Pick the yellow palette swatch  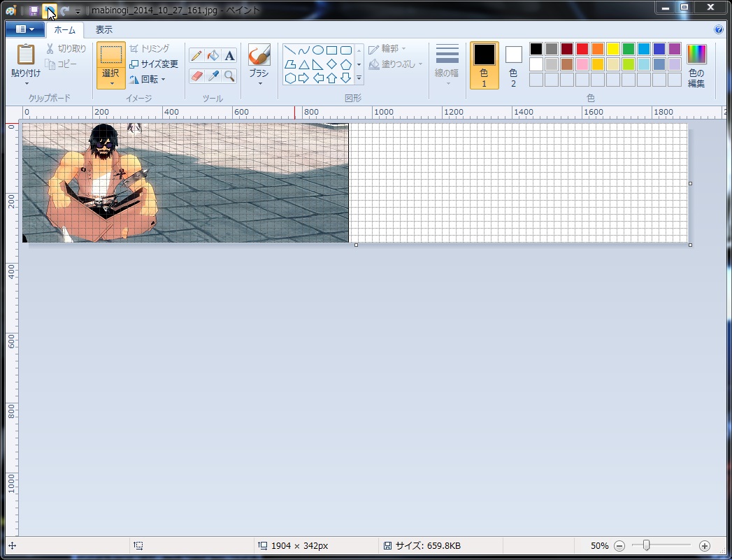pyautogui.click(x=613, y=48)
